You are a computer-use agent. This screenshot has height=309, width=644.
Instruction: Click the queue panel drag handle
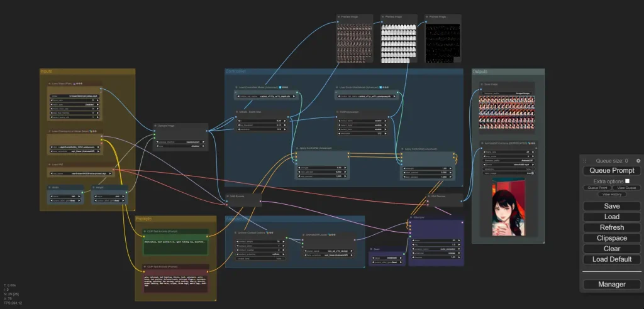click(585, 161)
